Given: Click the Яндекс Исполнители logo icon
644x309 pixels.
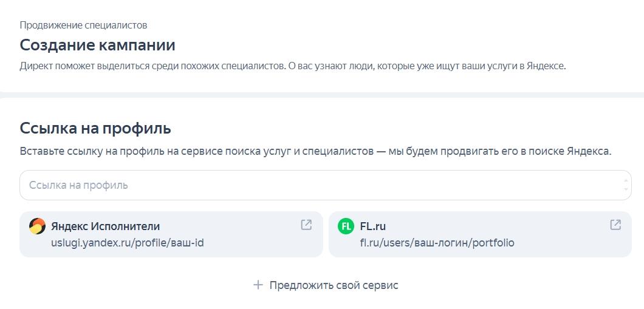Looking at the screenshot, I should click(37, 226).
